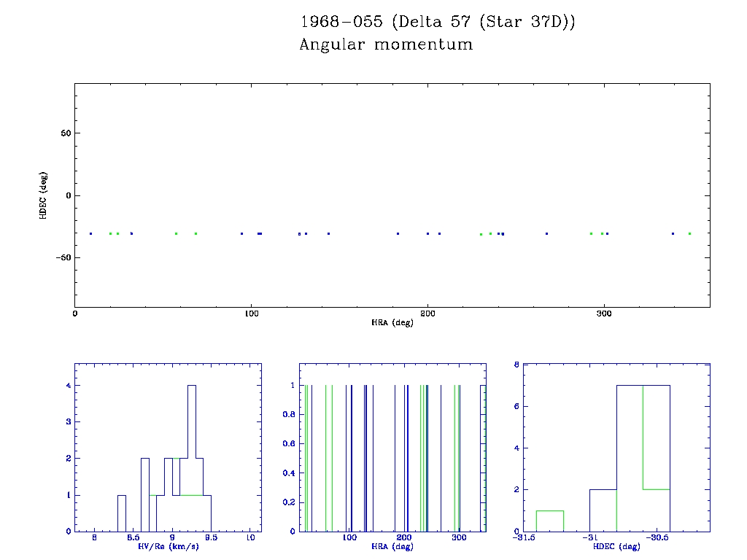Click the "9.5" tick label on HV/Re histogram

tap(211, 538)
